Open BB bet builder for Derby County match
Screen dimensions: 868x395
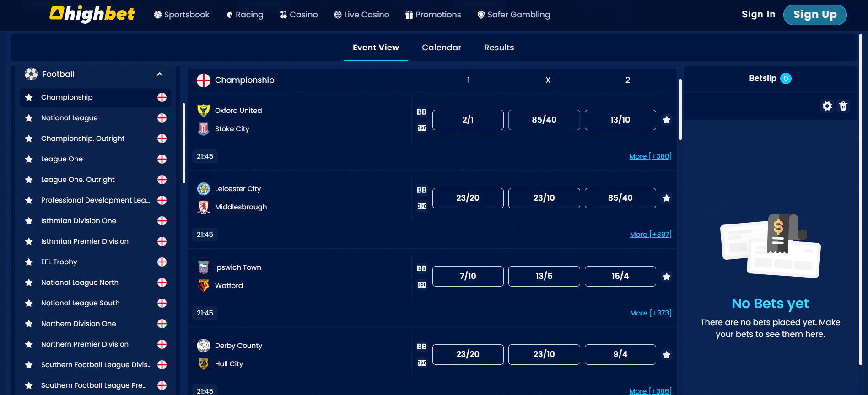point(421,347)
